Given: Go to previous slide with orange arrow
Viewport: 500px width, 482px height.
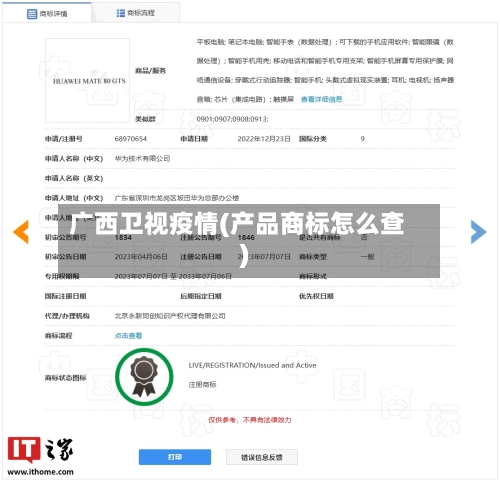Looking at the screenshot, I should click(x=21, y=232).
